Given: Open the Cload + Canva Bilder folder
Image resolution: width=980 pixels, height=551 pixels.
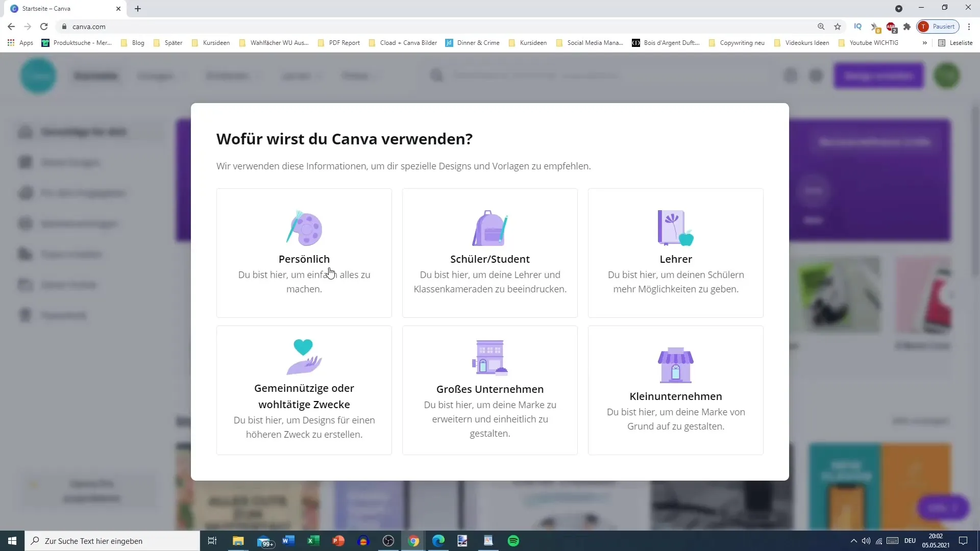Looking at the screenshot, I should [x=403, y=43].
